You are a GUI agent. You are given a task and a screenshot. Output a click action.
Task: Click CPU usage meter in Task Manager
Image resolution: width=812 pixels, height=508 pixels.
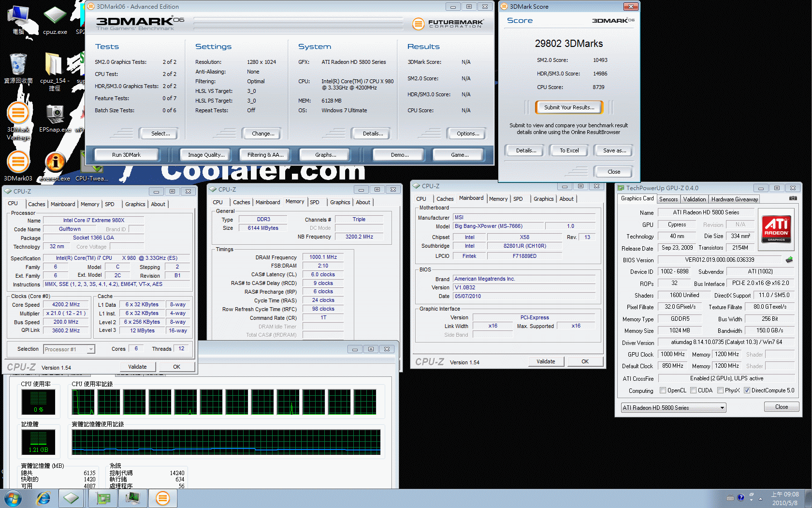[x=38, y=402]
